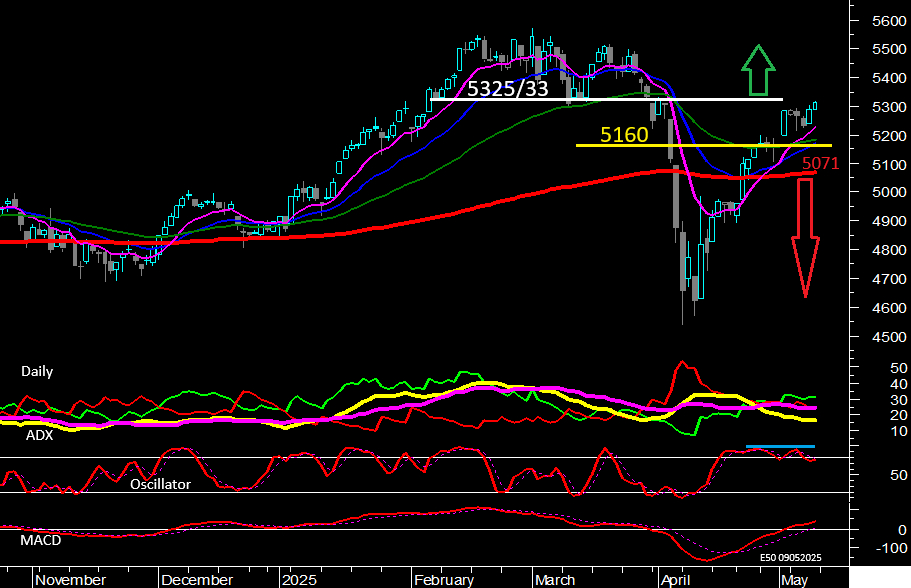Click the 30 value on ADX scale

(x=899, y=400)
